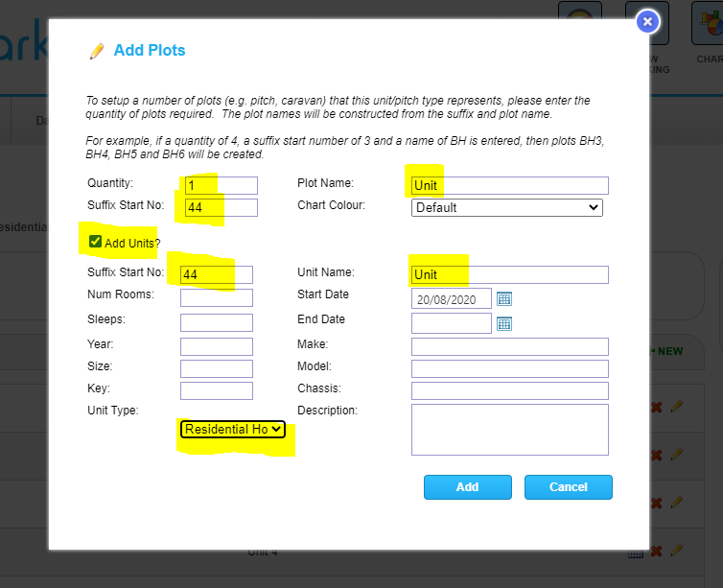723x588 pixels.
Task: Click the red delete icon in the Unit 4 row
Action: click(x=657, y=552)
